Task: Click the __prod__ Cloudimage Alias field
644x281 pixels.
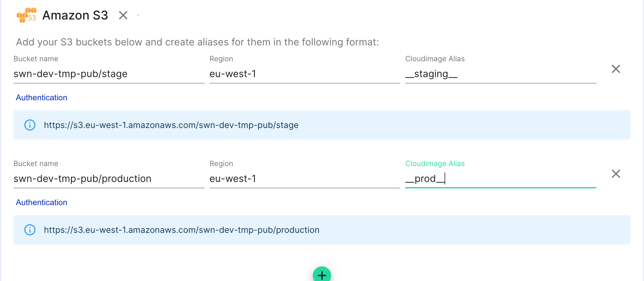Action: point(500,179)
